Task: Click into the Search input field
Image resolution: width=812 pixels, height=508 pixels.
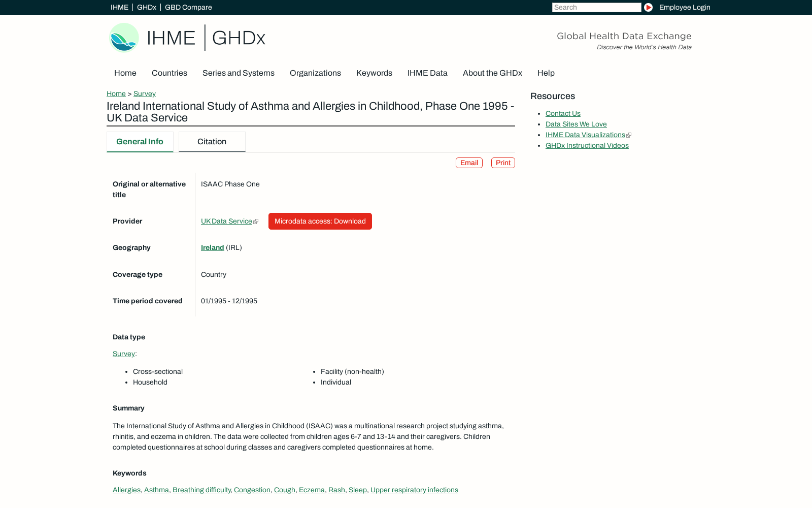Action: pyautogui.click(x=596, y=7)
